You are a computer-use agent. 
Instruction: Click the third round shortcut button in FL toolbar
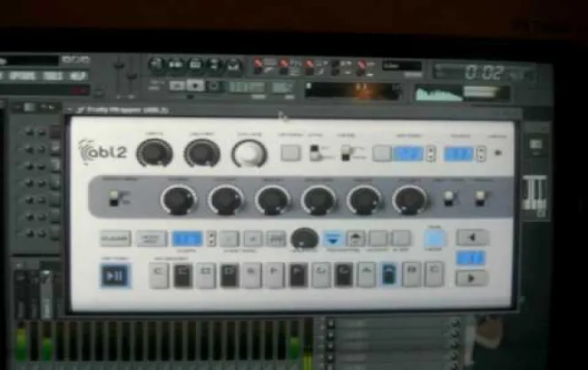tap(195, 64)
